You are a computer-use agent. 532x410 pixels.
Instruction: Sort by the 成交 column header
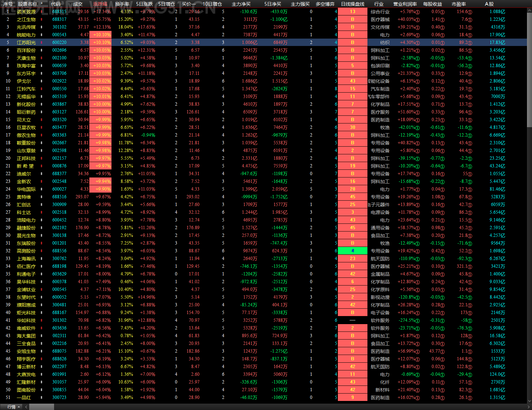[78, 4]
